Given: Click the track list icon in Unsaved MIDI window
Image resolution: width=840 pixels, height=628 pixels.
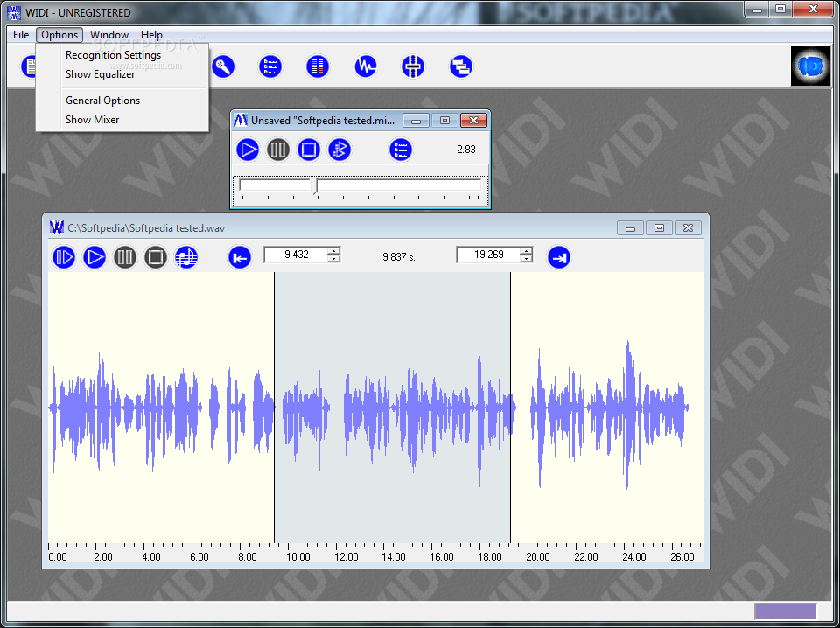Looking at the screenshot, I should pos(401,150).
